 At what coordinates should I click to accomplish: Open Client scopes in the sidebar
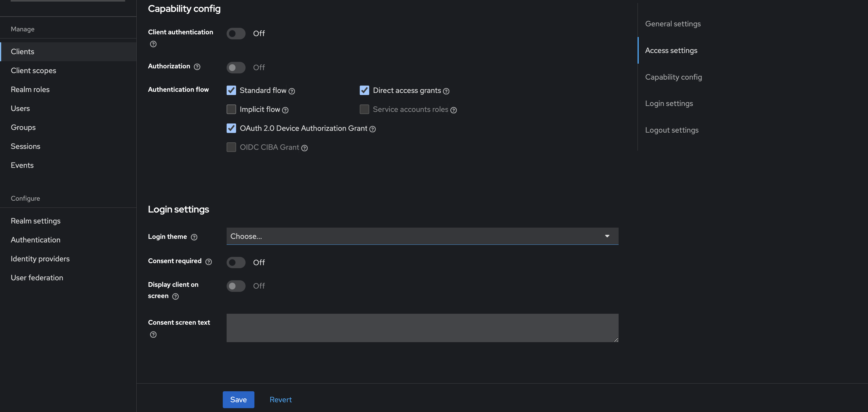click(68, 70)
